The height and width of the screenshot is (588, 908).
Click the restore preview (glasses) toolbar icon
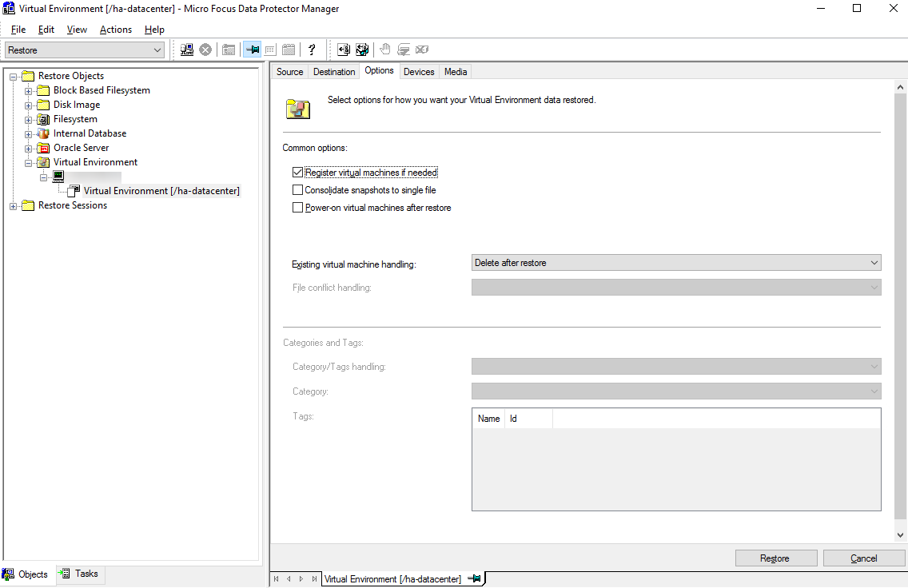pyautogui.click(x=362, y=50)
